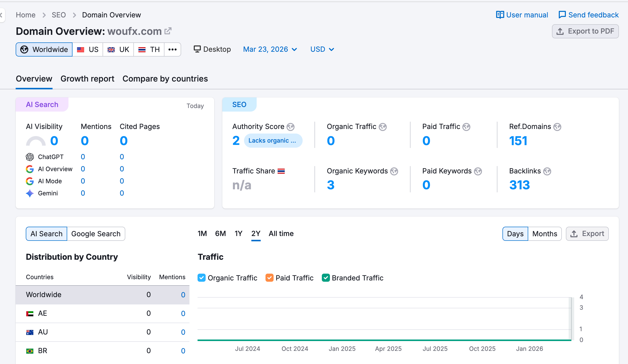Image resolution: width=628 pixels, height=364 pixels.
Task: Click the Export to PDF button
Action: pyautogui.click(x=585, y=31)
